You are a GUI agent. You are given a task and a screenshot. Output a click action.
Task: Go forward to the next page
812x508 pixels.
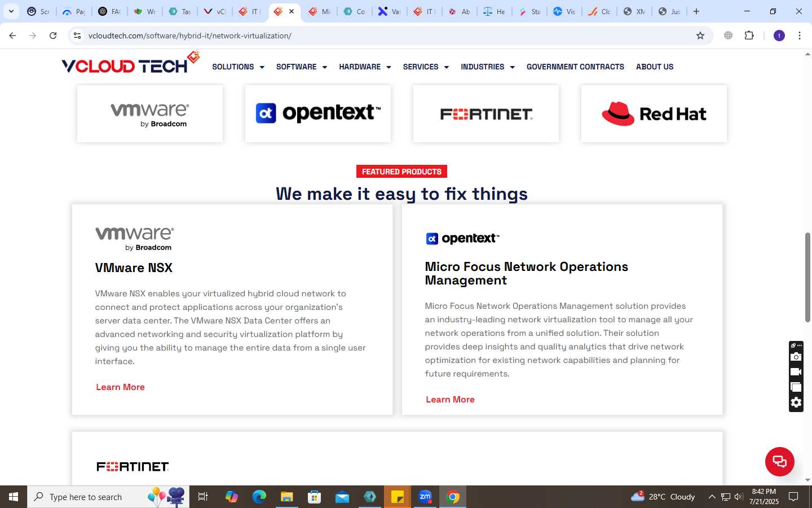tap(33, 36)
